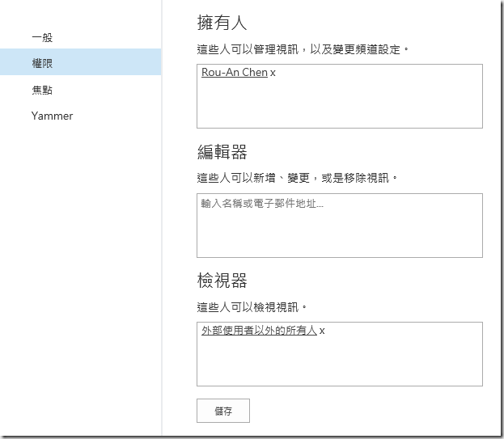
Task: Open the 一般 settings section
Action: click(x=42, y=37)
